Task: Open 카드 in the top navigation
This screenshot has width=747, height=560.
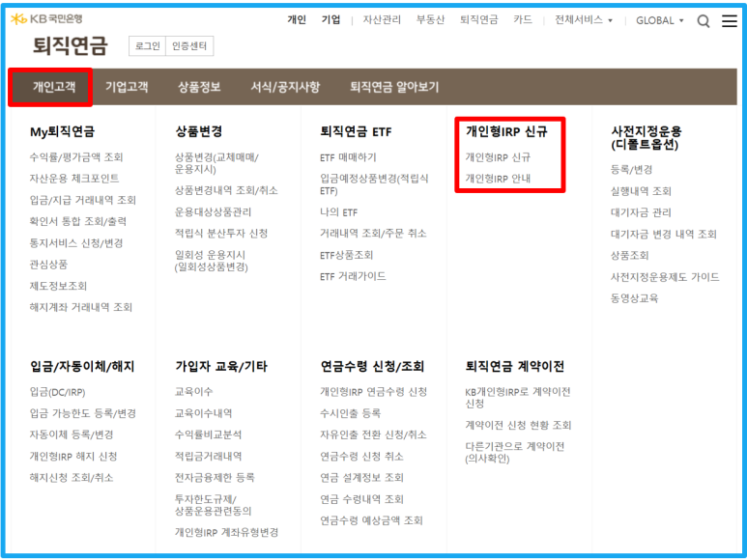Action: click(523, 19)
